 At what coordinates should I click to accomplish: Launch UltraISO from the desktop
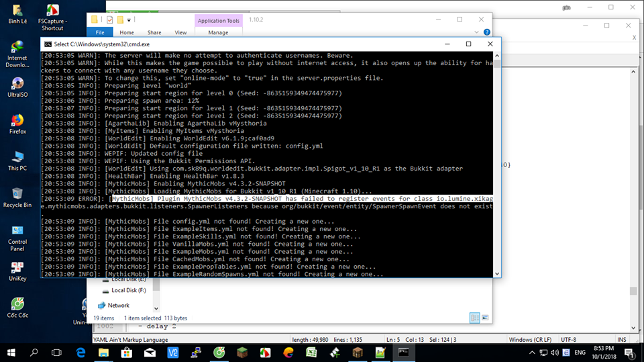[17, 87]
